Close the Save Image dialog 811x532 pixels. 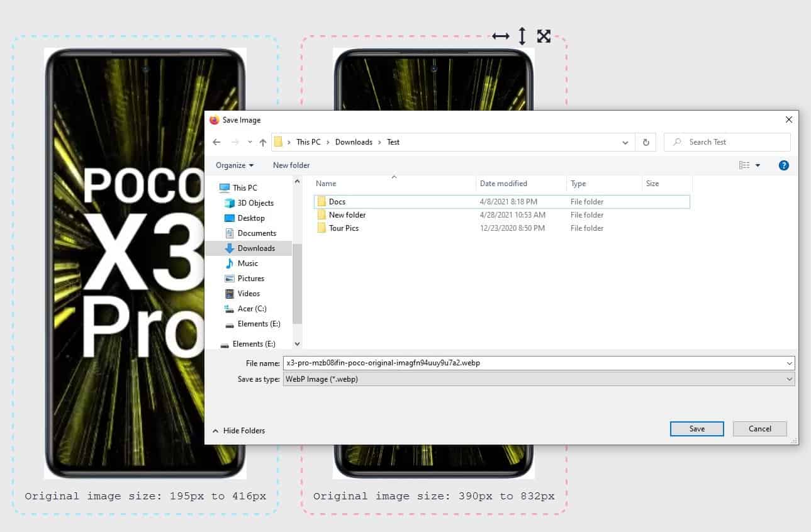[x=789, y=119]
